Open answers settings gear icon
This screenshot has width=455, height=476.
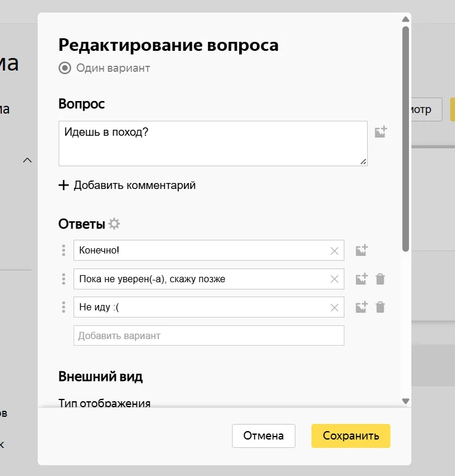click(114, 224)
